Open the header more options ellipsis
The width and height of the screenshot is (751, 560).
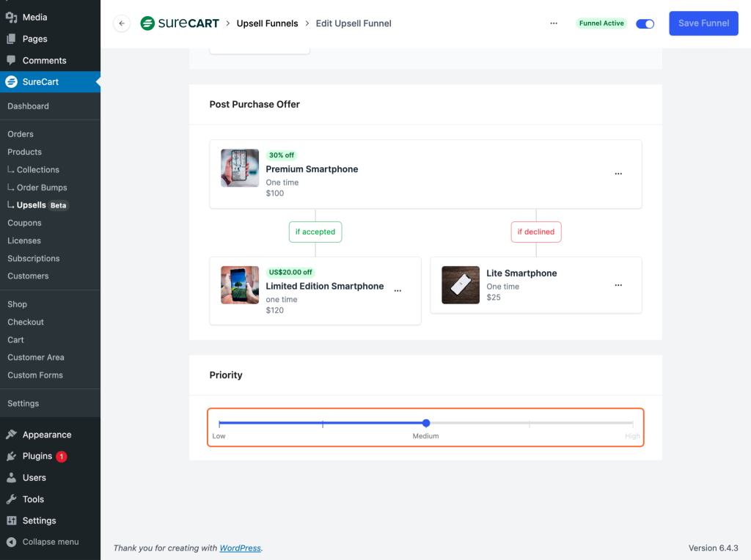click(554, 23)
